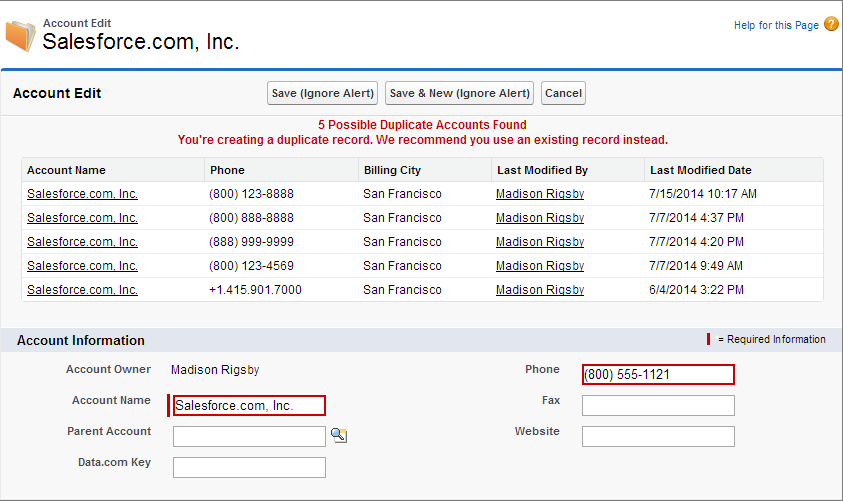Click the Parent Account lookup magnifier icon

[339, 435]
